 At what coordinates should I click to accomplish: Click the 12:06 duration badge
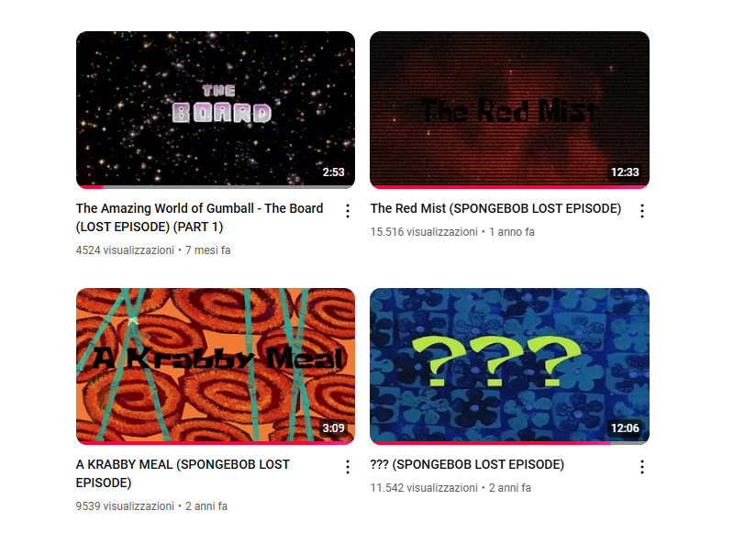pyautogui.click(x=625, y=428)
